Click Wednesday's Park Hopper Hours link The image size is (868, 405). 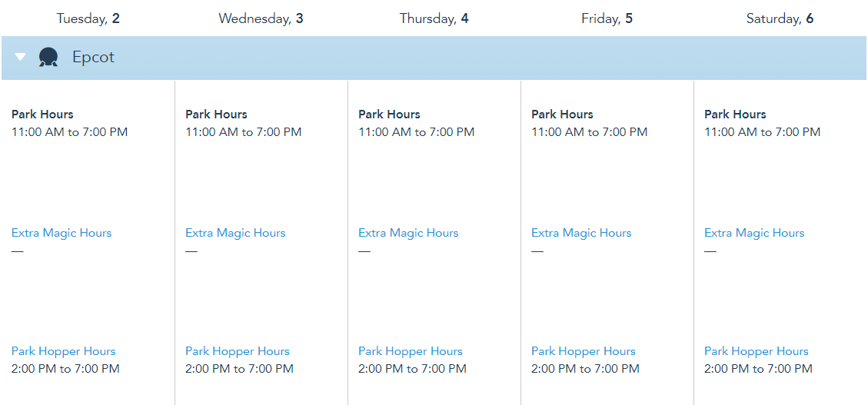tap(238, 351)
